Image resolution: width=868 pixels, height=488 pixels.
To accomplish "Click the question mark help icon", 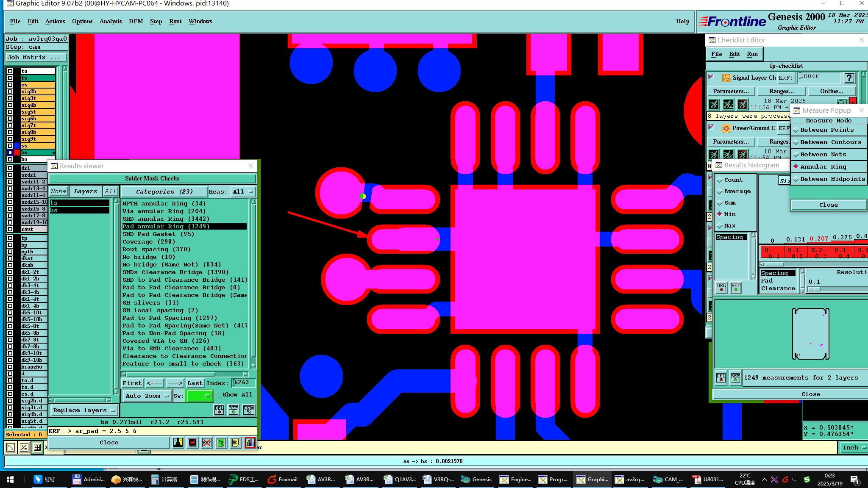I will pyautogui.click(x=849, y=78).
